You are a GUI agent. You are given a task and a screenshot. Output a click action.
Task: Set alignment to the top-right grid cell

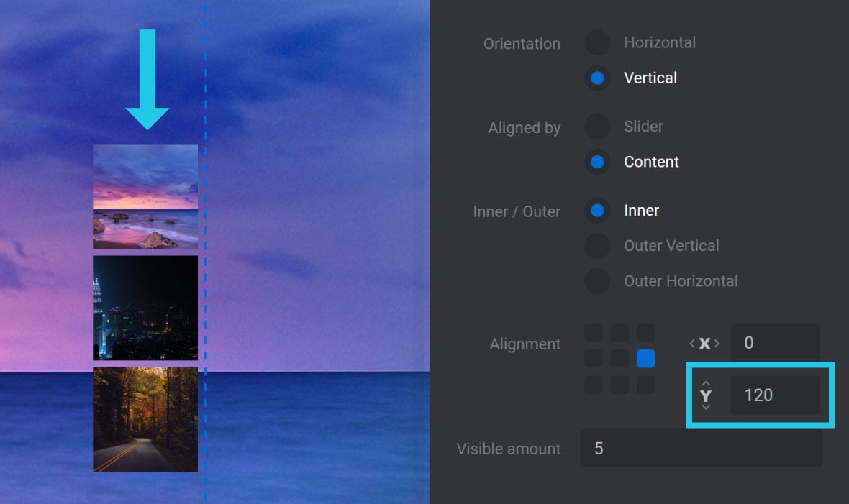coord(645,332)
